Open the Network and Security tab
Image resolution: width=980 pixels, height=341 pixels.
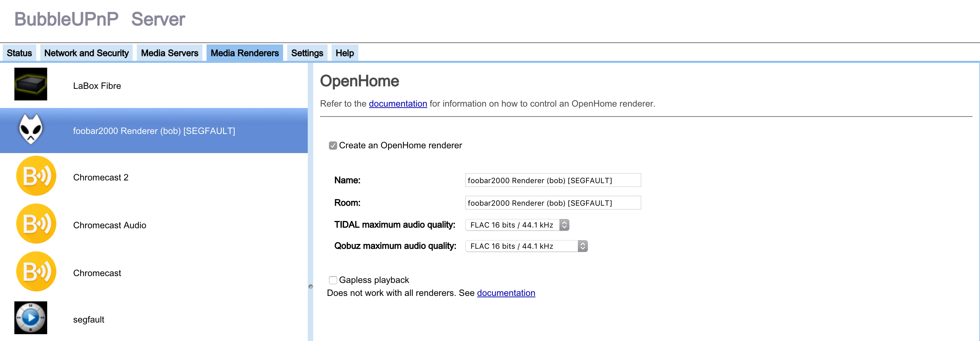(x=87, y=53)
